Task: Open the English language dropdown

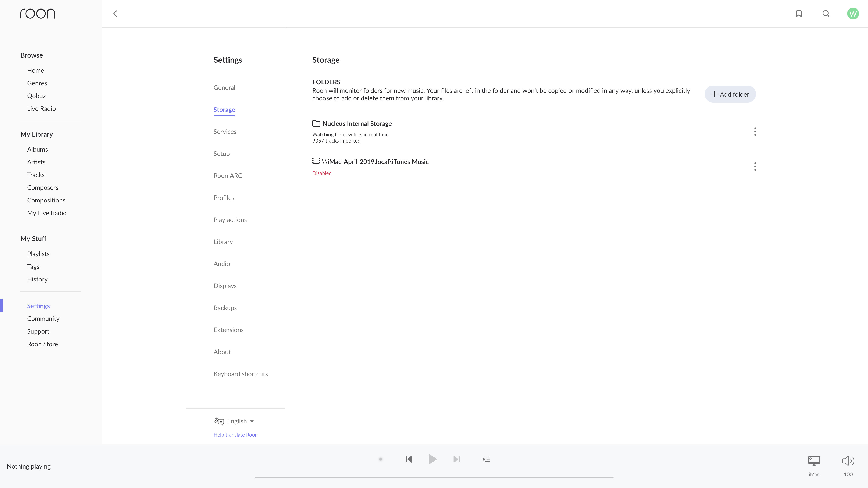Action: tap(240, 421)
